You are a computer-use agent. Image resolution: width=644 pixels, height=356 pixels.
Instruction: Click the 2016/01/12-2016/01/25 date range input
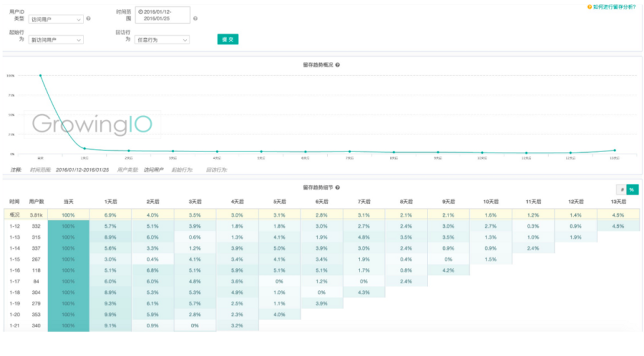(163, 15)
